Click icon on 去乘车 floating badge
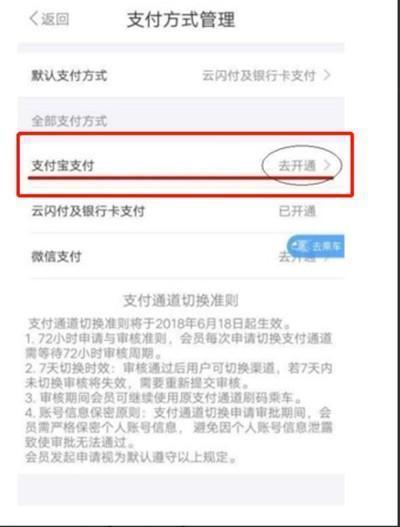Viewport: 400px width, 527px height. (298, 246)
